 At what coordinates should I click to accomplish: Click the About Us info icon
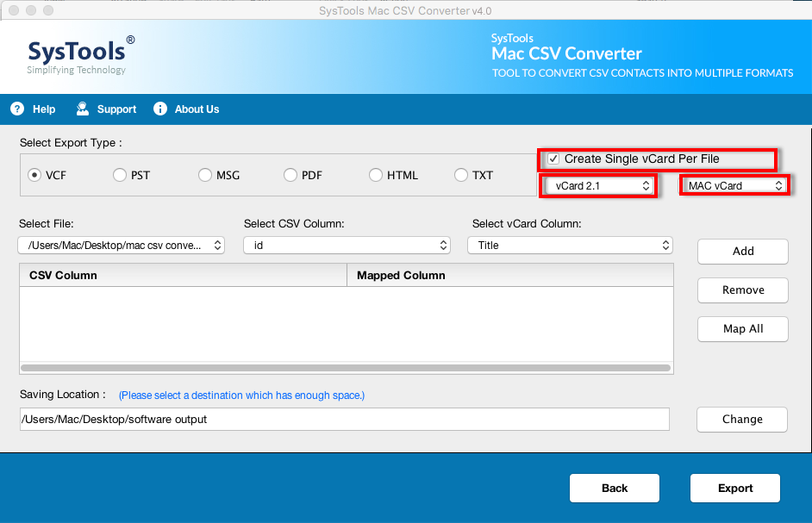pyautogui.click(x=159, y=109)
